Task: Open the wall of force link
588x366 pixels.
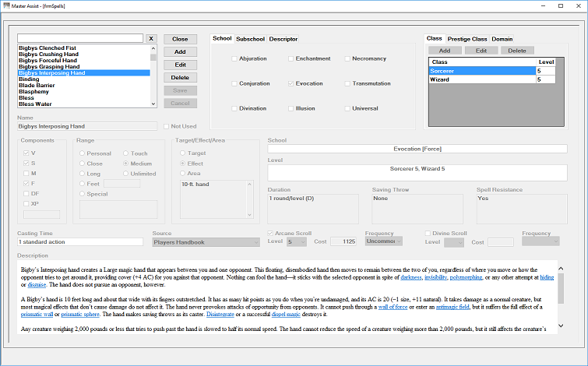Action: pyautogui.click(x=393, y=307)
